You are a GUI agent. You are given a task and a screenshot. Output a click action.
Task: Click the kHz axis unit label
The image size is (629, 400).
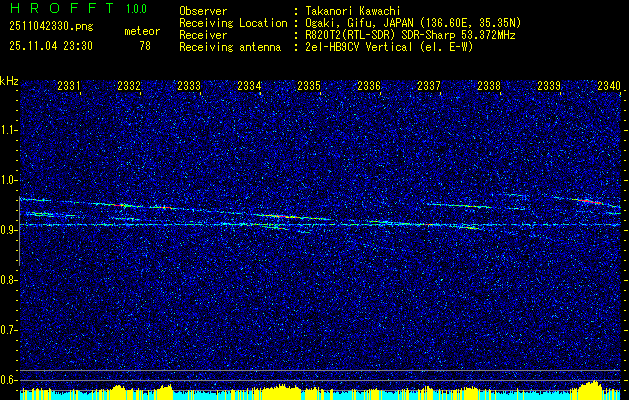[x=9, y=81]
